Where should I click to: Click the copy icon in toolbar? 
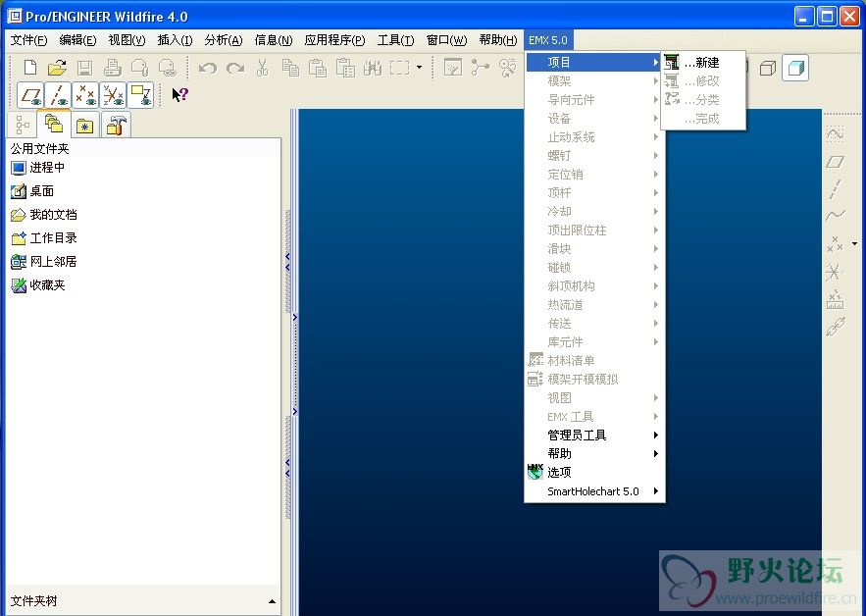tap(290, 68)
